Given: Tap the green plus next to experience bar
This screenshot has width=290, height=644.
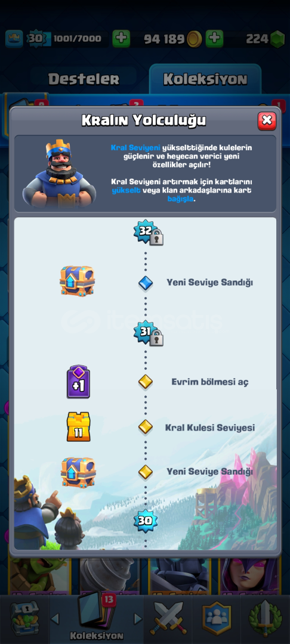Looking at the screenshot, I should 121,39.
